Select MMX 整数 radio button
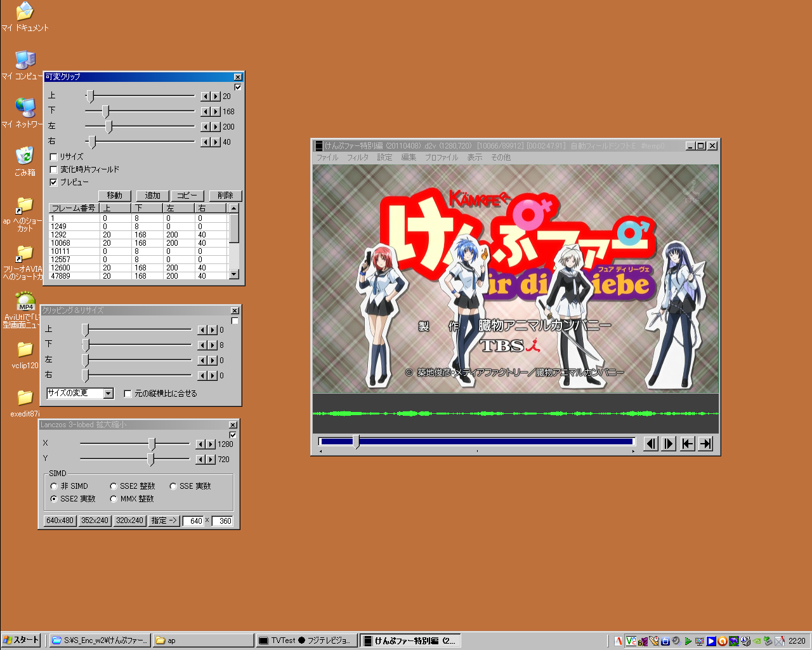The height and width of the screenshot is (650, 812). pos(114,499)
